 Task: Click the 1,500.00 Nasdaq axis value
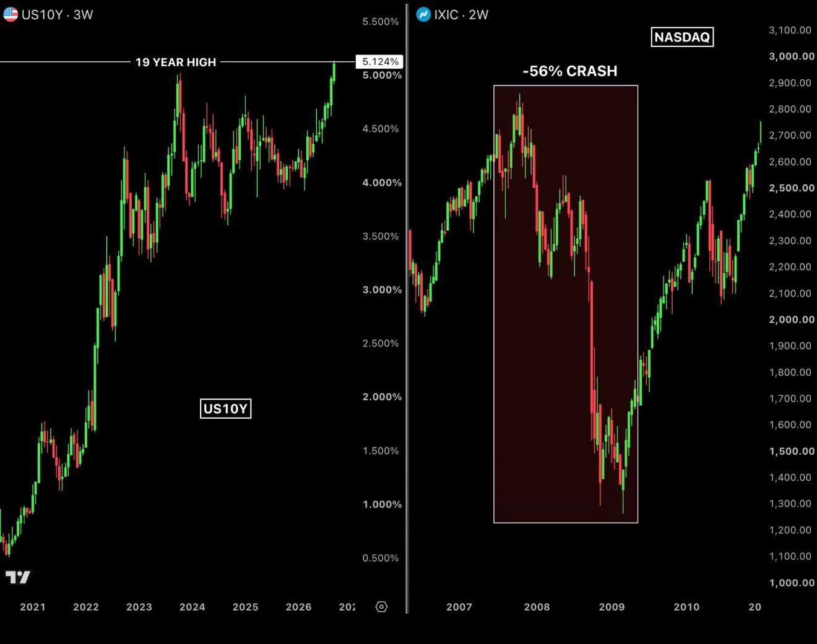(x=792, y=451)
